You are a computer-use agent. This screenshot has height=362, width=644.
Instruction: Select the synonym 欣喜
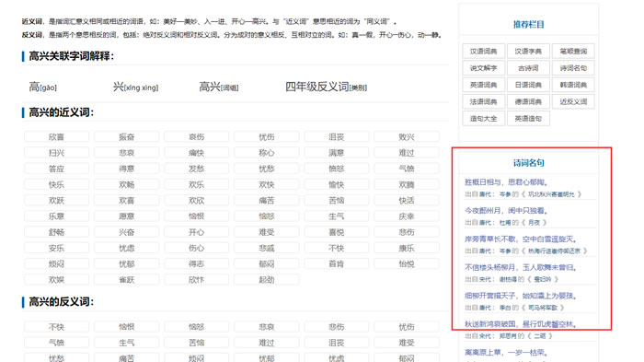pyautogui.click(x=57, y=137)
